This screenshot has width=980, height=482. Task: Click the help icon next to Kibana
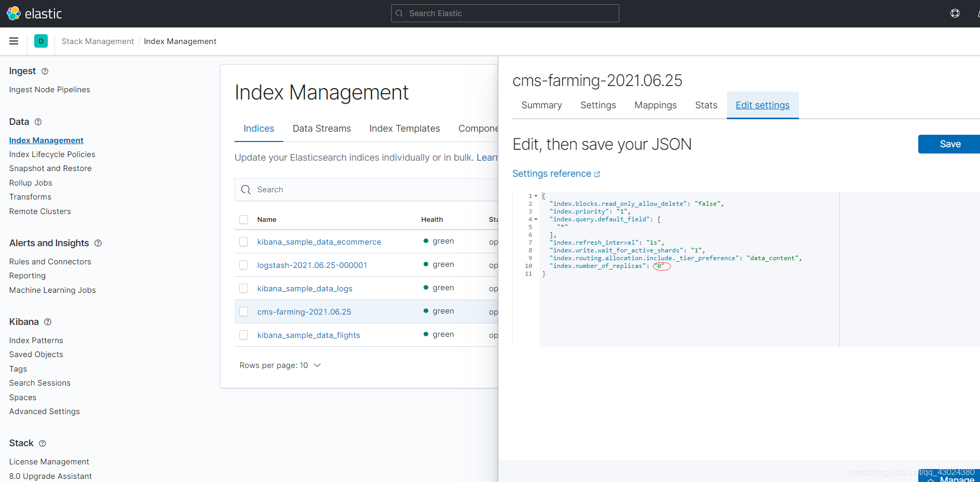(48, 322)
